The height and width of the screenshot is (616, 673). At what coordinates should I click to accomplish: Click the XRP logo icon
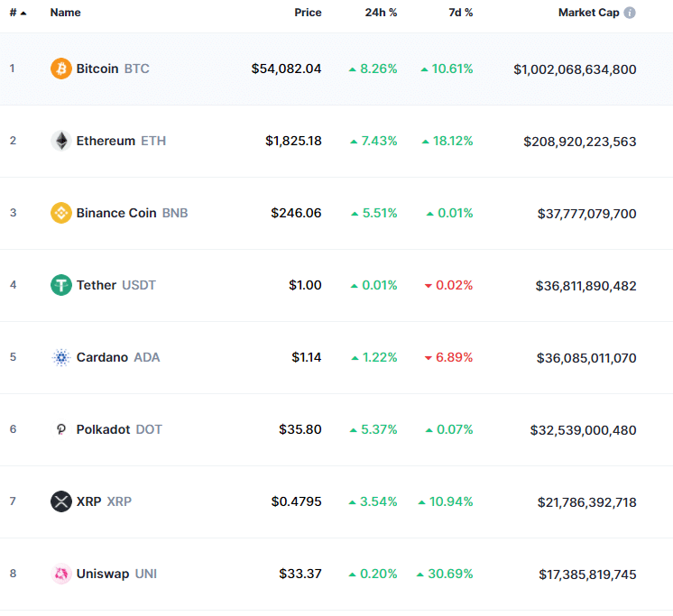(61, 501)
